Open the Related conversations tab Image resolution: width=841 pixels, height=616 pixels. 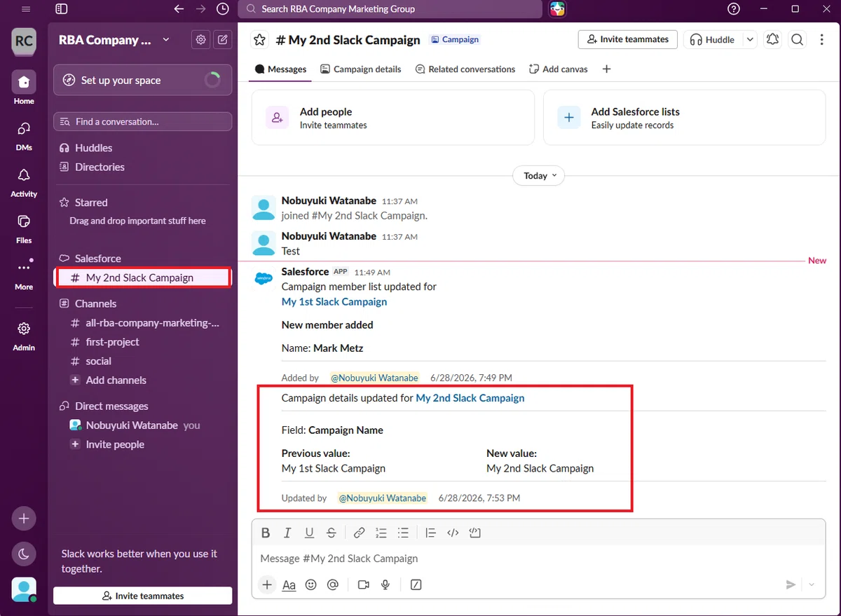(x=465, y=69)
